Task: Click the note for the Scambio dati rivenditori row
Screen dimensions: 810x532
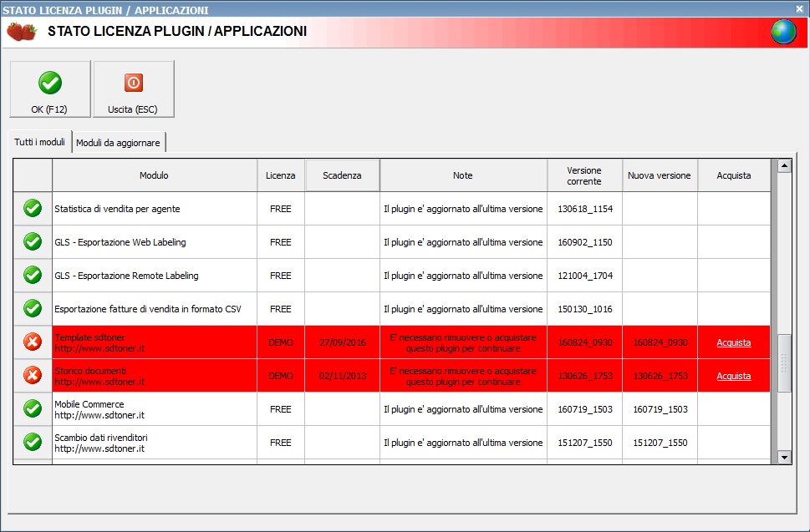Action: click(x=463, y=443)
